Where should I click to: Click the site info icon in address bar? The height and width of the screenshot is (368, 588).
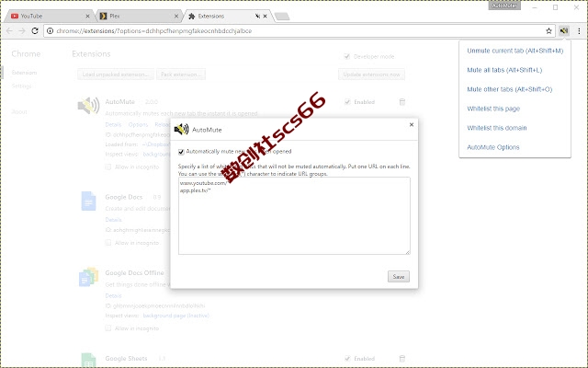tap(50, 30)
